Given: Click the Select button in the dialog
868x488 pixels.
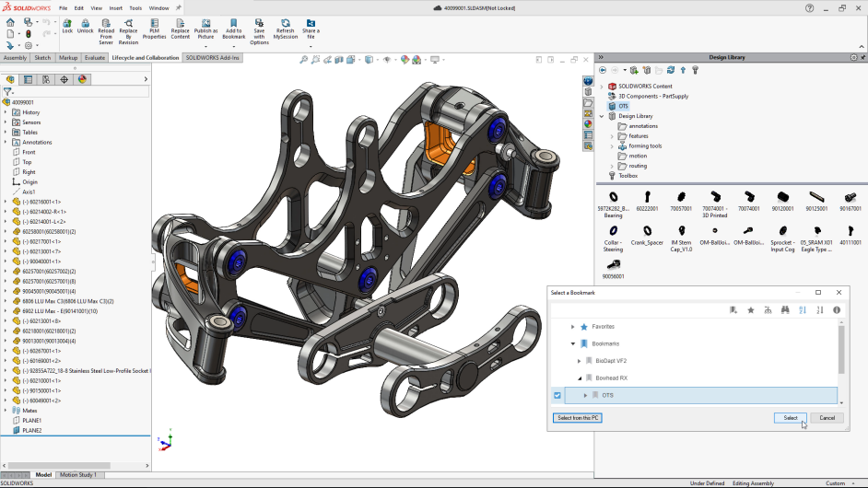Looking at the screenshot, I should coord(791,418).
